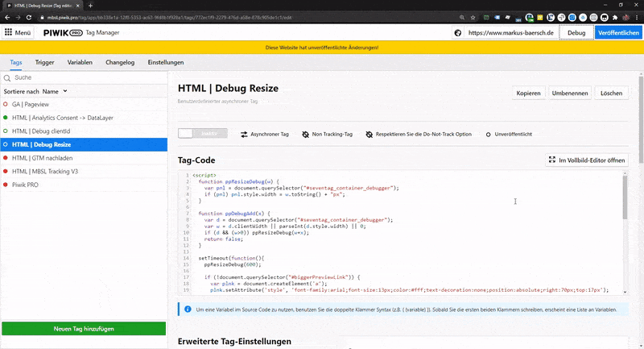The width and height of the screenshot is (644, 349).
Task: Click the site lock icon in address bar
Action: point(42,18)
